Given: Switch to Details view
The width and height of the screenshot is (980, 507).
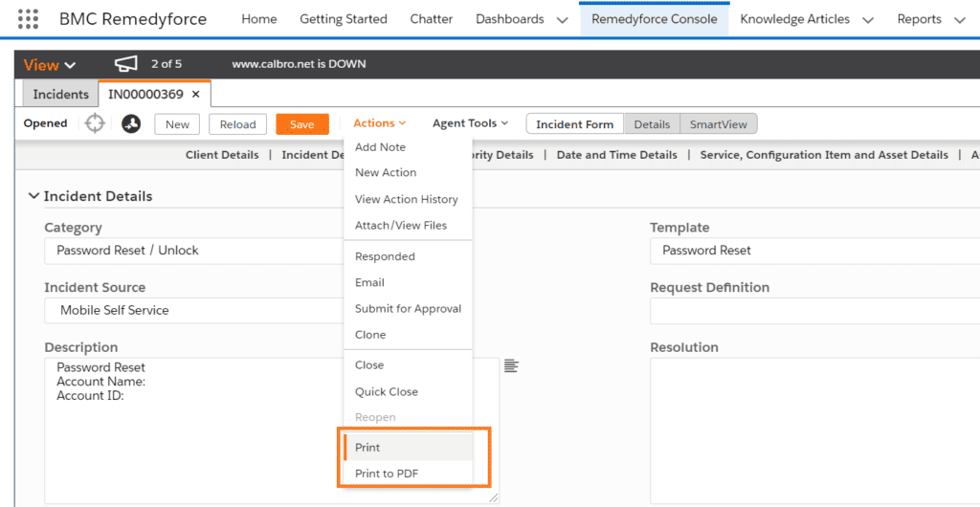Looking at the screenshot, I should pos(652,124).
